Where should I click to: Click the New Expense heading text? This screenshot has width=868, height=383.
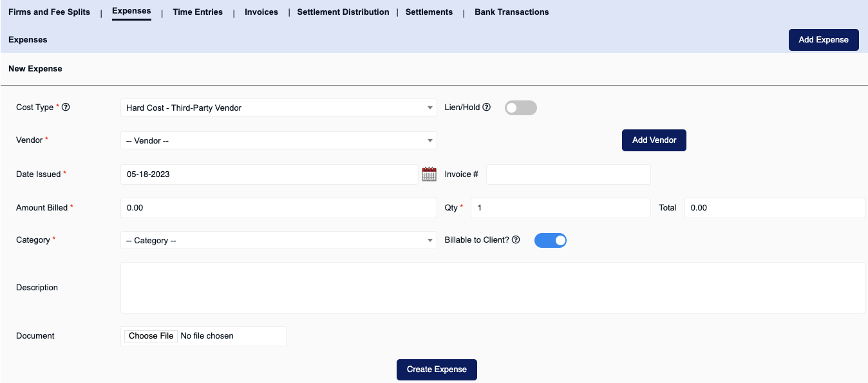35,69
